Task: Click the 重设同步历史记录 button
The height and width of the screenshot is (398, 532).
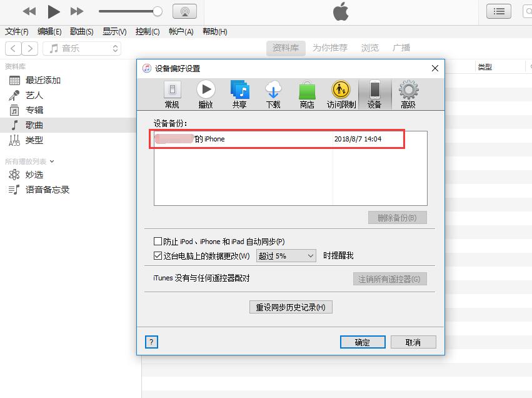Action: 291,307
